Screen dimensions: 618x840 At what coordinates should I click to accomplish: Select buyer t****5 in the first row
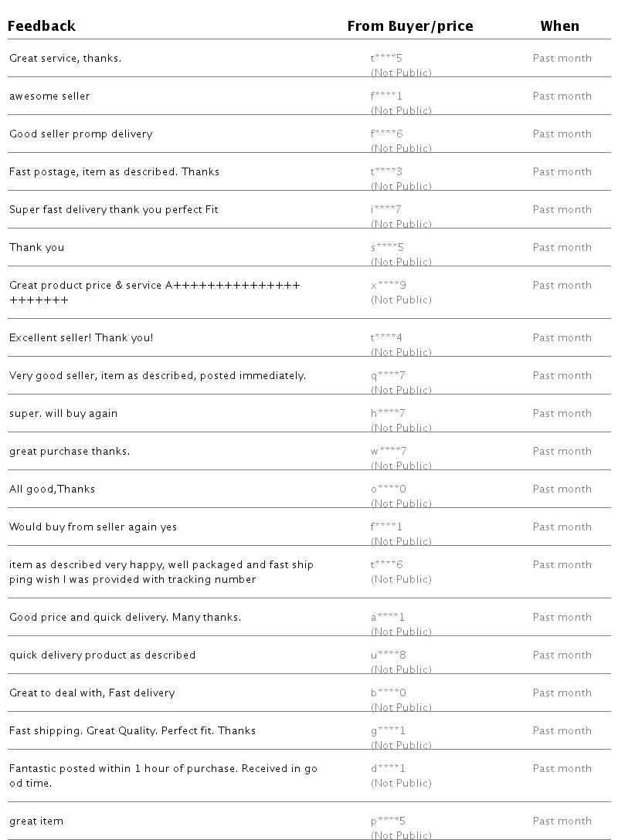(x=386, y=58)
